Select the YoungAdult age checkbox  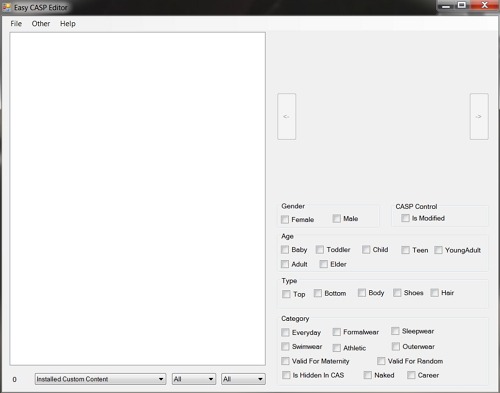(x=438, y=250)
